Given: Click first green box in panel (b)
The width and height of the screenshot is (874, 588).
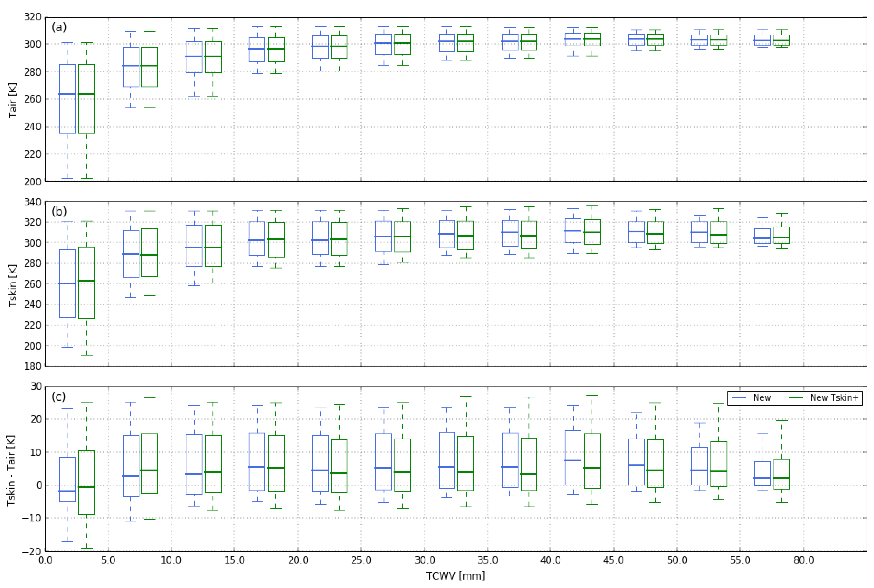Looking at the screenshot, I should [x=86, y=300].
